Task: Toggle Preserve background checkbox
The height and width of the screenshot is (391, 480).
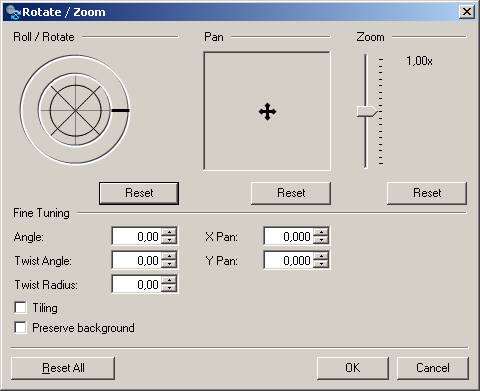Action: point(20,328)
